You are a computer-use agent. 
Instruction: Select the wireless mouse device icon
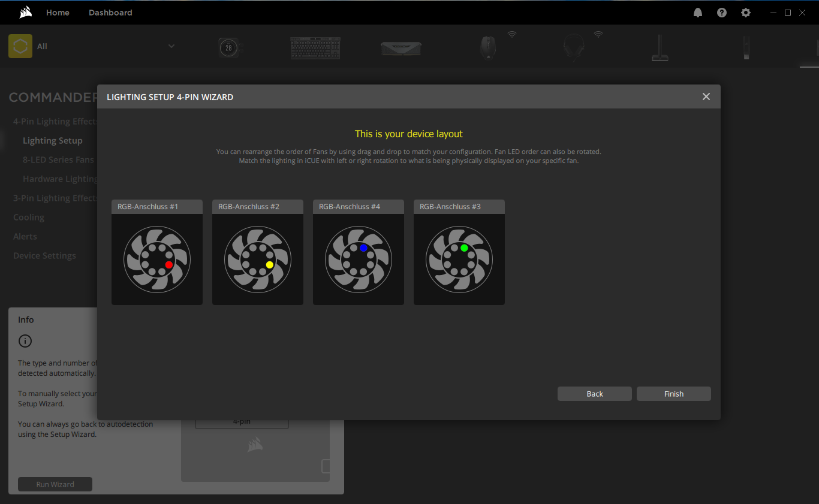488,47
